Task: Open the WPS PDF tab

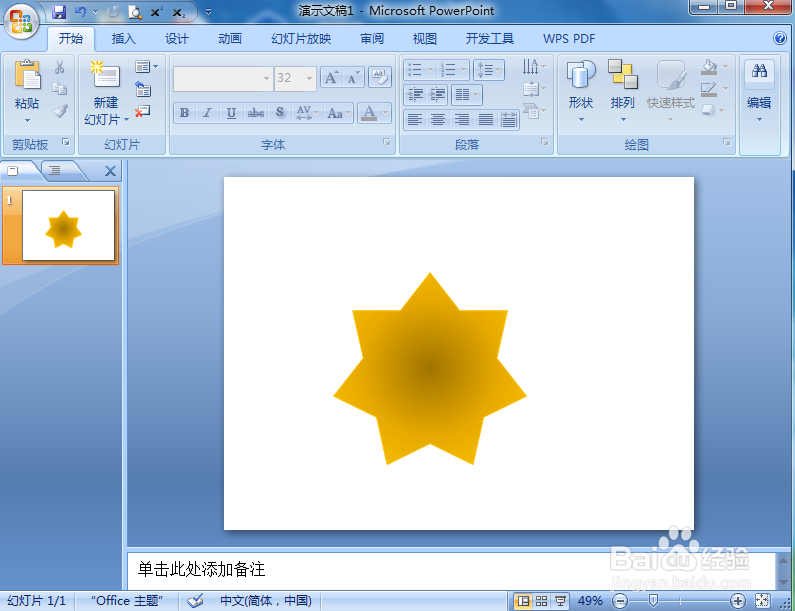Action: click(569, 39)
